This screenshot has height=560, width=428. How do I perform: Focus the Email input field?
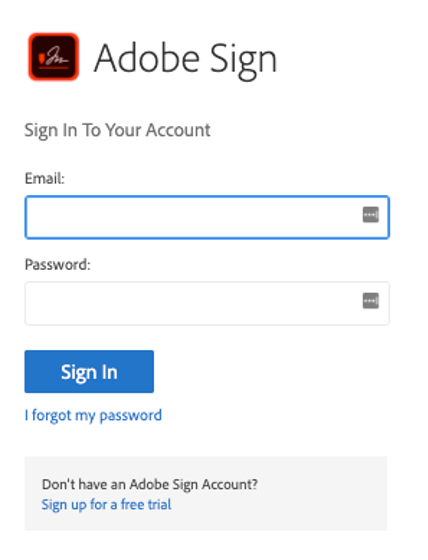(207, 217)
